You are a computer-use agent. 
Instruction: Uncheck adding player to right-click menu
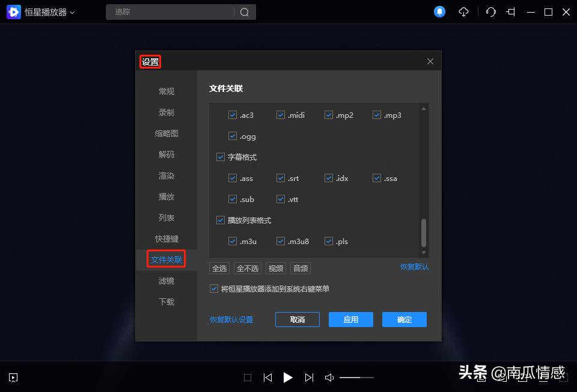pos(214,289)
